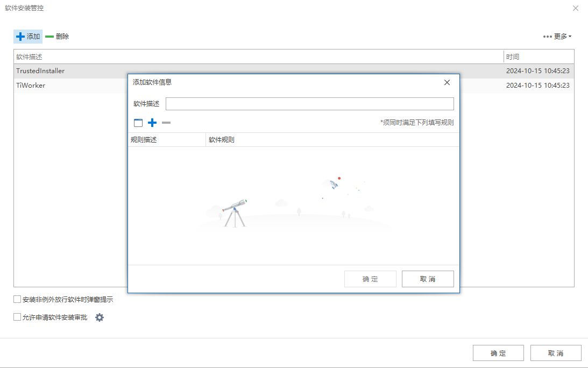Open the 更多 dropdown menu
This screenshot has height=368, width=588.
[557, 37]
